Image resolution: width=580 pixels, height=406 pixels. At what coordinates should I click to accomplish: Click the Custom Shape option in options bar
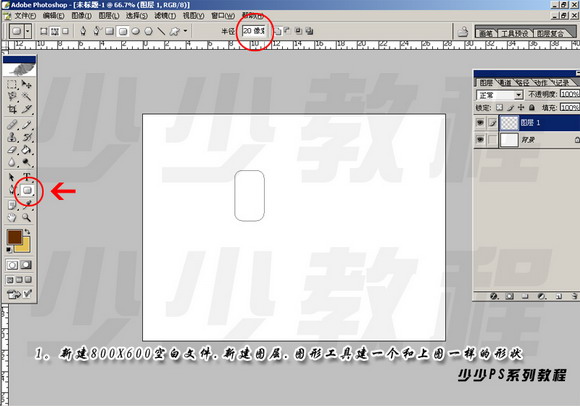click(174, 31)
